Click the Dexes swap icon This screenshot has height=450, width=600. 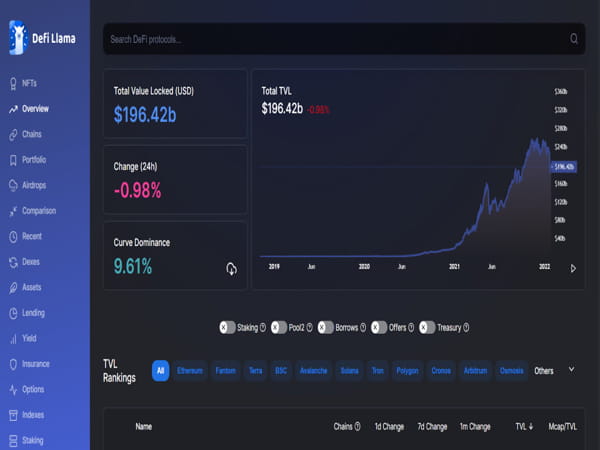(x=13, y=262)
